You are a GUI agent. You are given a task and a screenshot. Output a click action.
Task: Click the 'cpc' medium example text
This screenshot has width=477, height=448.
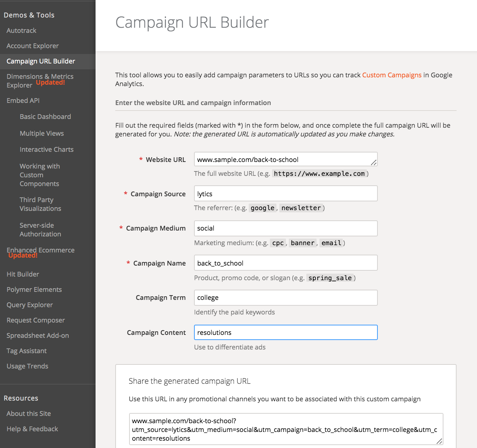pyautogui.click(x=278, y=243)
